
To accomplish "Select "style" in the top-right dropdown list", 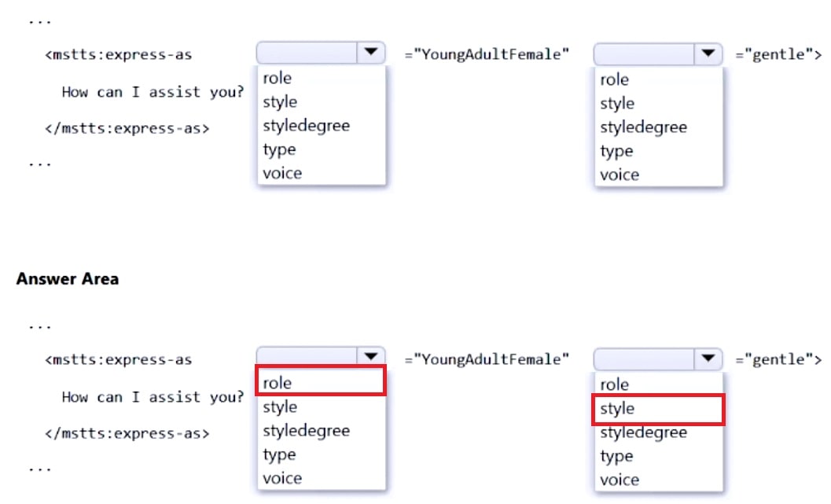I will click(x=617, y=103).
